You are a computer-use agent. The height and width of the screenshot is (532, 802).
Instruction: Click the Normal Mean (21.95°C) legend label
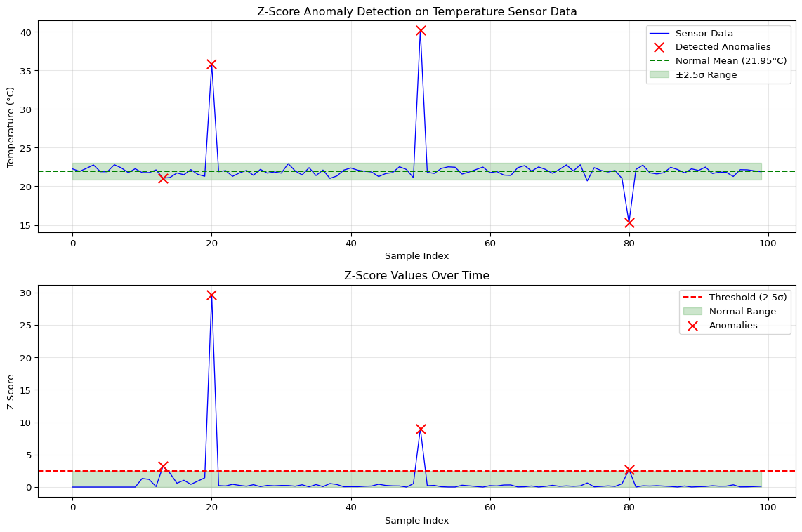tap(731, 61)
